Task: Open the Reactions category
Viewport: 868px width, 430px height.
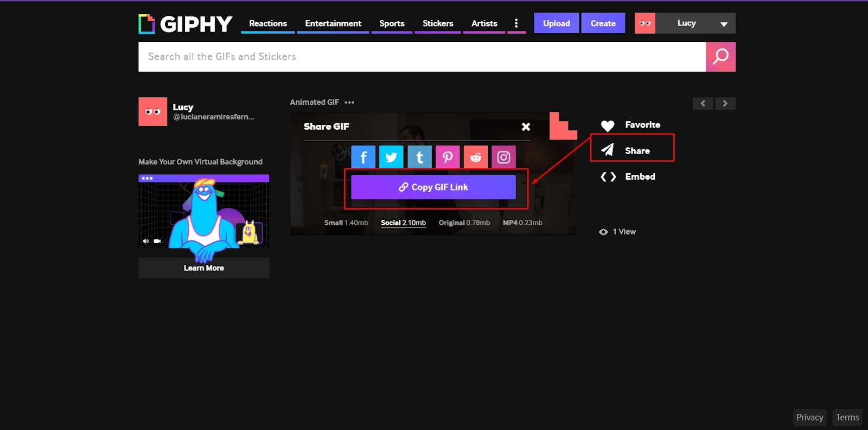Action: pyautogui.click(x=268, y=23)
